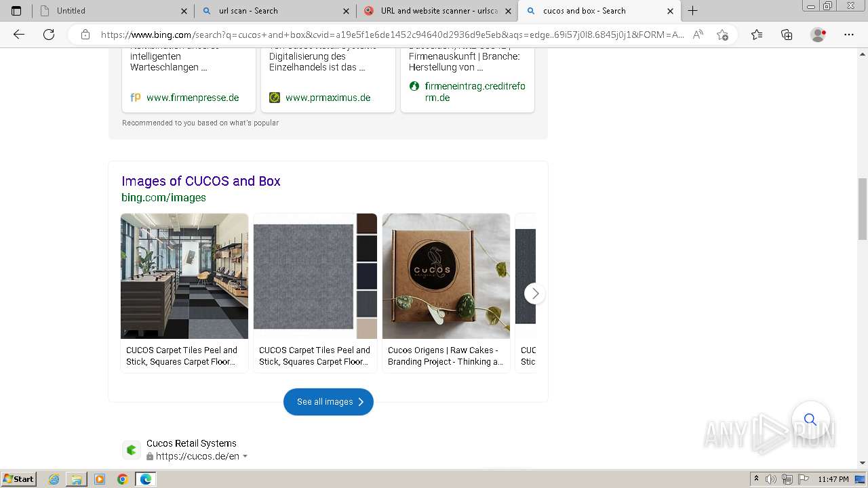Open the Collections panel
This screenshot has height=488, width=868.
point(787,35)
